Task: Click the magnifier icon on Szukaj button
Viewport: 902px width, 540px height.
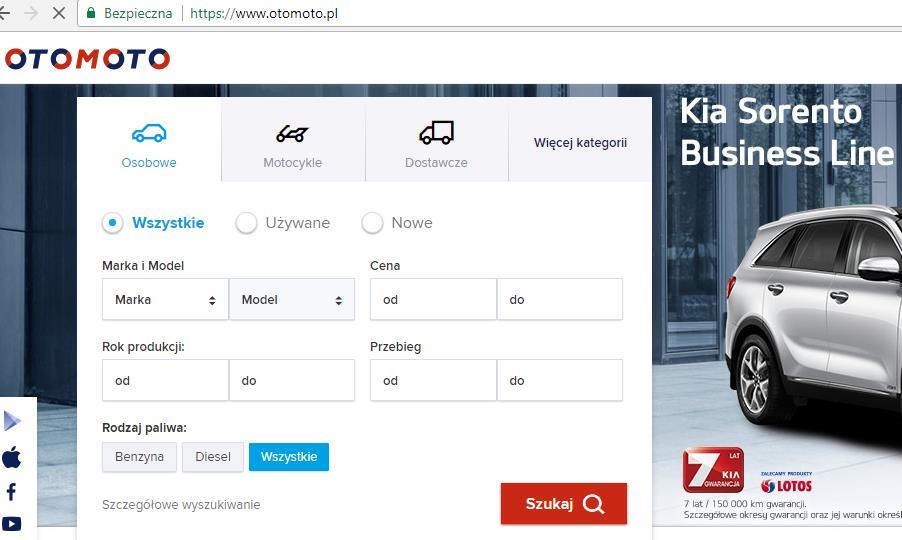Action: click(593, 504)
